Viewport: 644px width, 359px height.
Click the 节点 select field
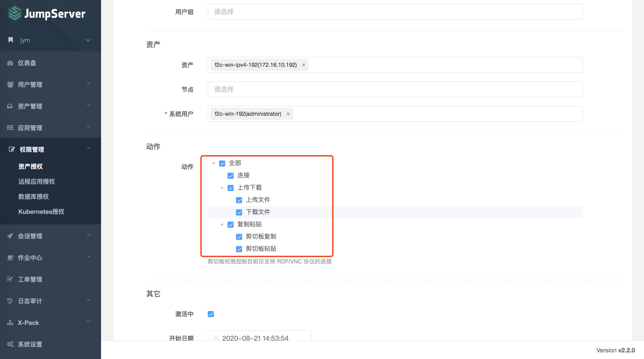click(395, 90)
